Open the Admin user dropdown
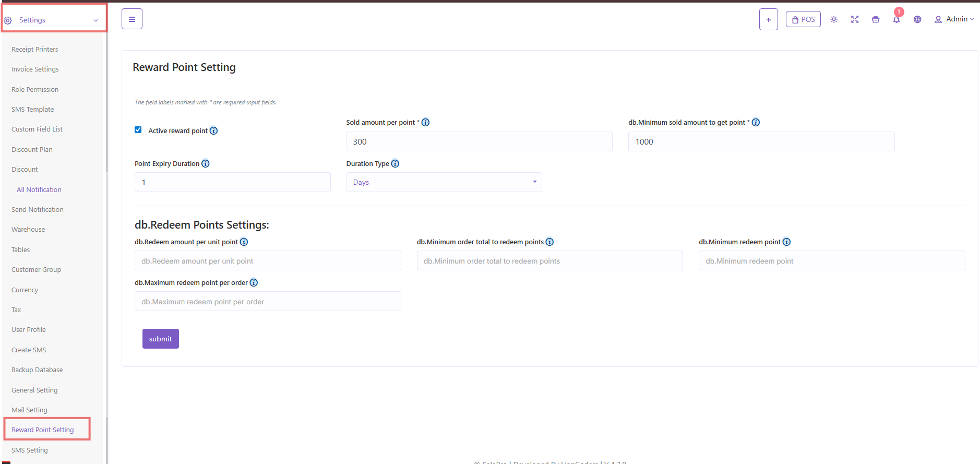The image size is (980, 464). point(954,19)
